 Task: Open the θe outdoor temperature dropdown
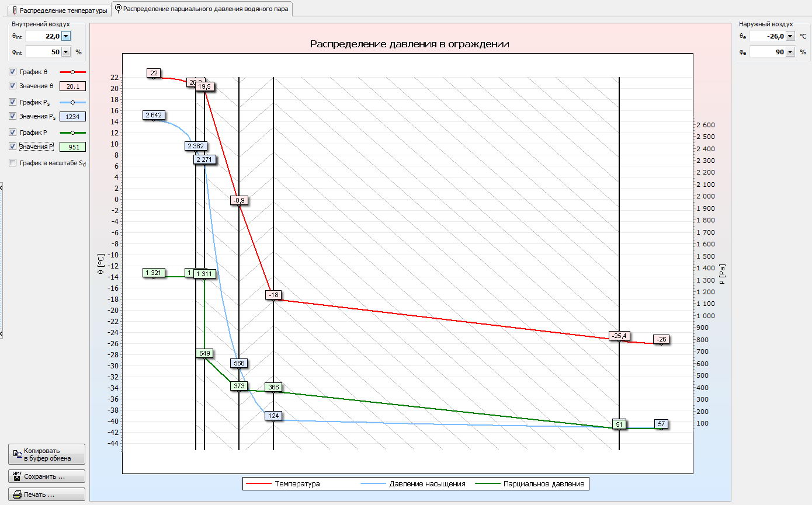click(790, 36)
